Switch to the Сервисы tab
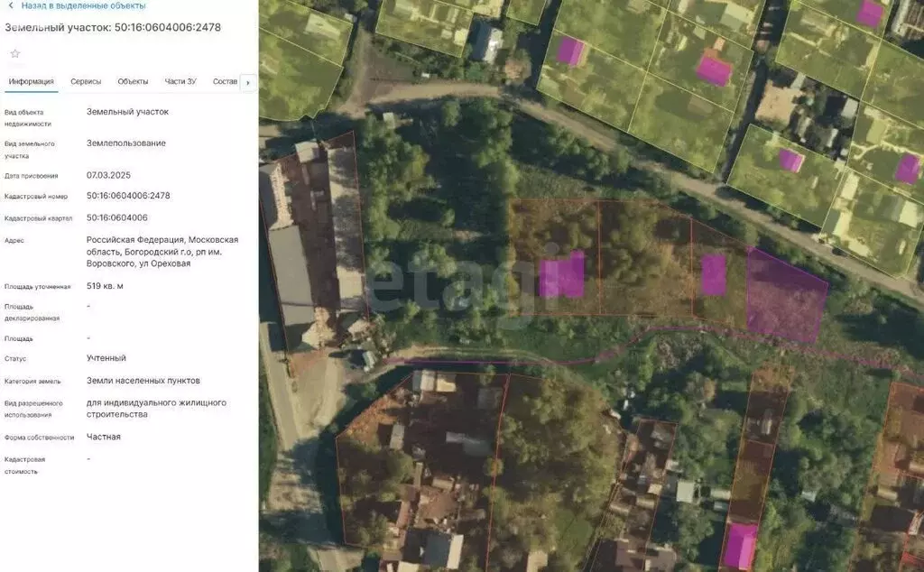This screenshot has height=572, width=924. (86, 82)
